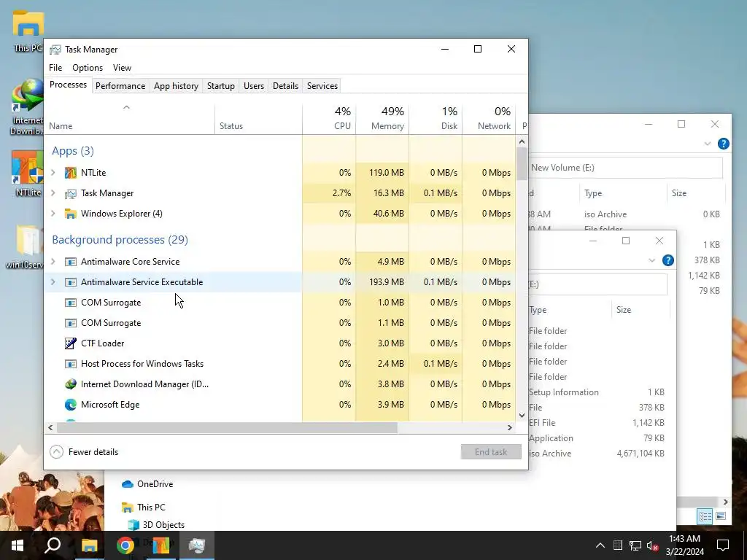Click the Antimalware Service Executable icon

tap(71, 282)
